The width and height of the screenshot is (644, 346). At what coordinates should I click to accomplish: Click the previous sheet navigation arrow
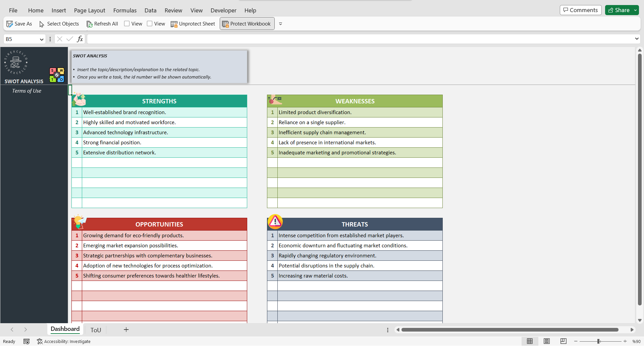pyautogui.click(x=12, y=330)
